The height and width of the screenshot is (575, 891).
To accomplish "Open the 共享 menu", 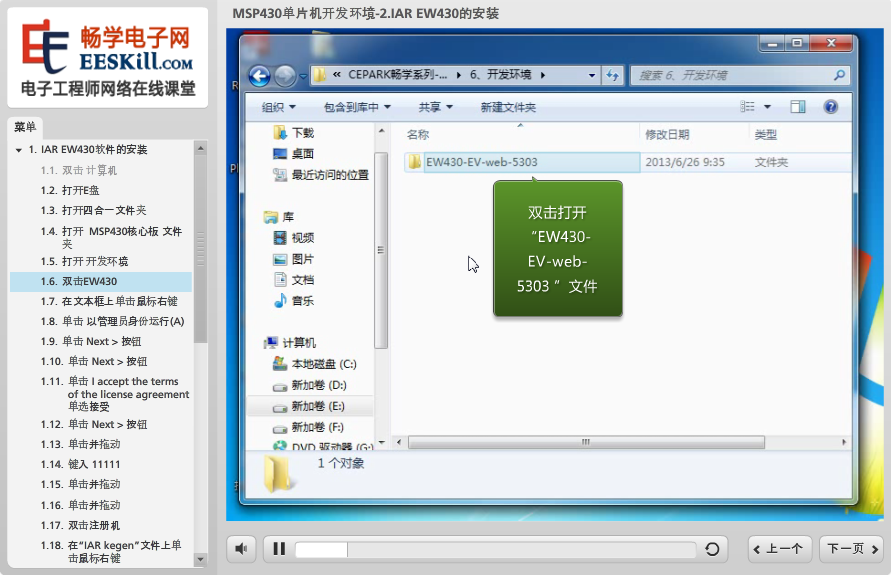I will pyautogui.click(x=435, y=107).
